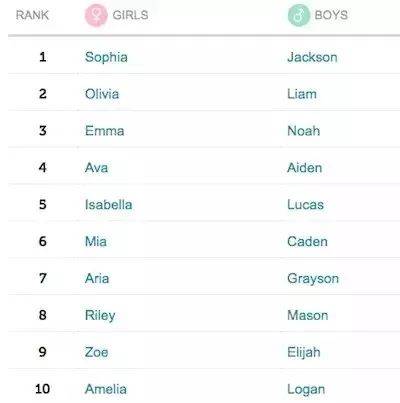Select Mia ranked sixth for girls
The height and width of the screenshot is (403, 400).
click(x=96, y=241)
